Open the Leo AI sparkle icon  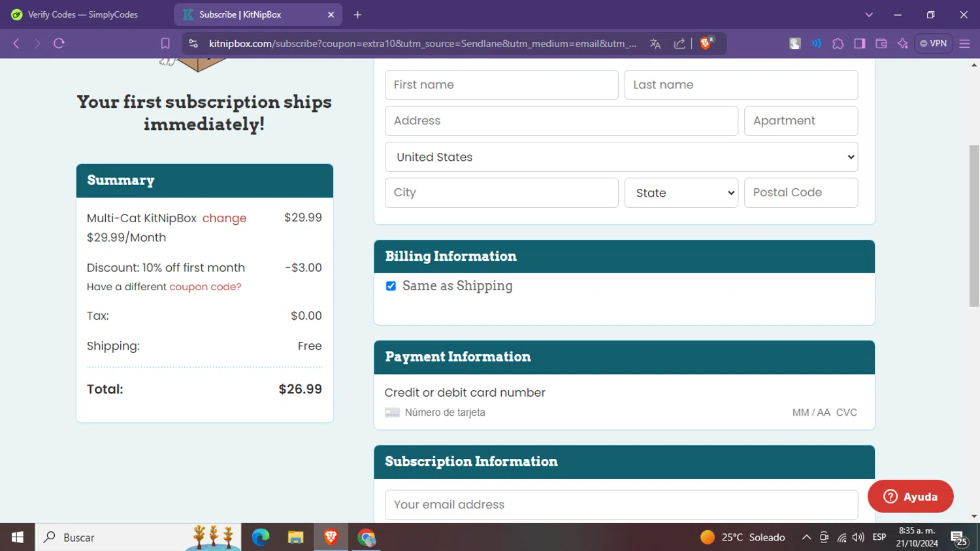(x=903, y=43)
